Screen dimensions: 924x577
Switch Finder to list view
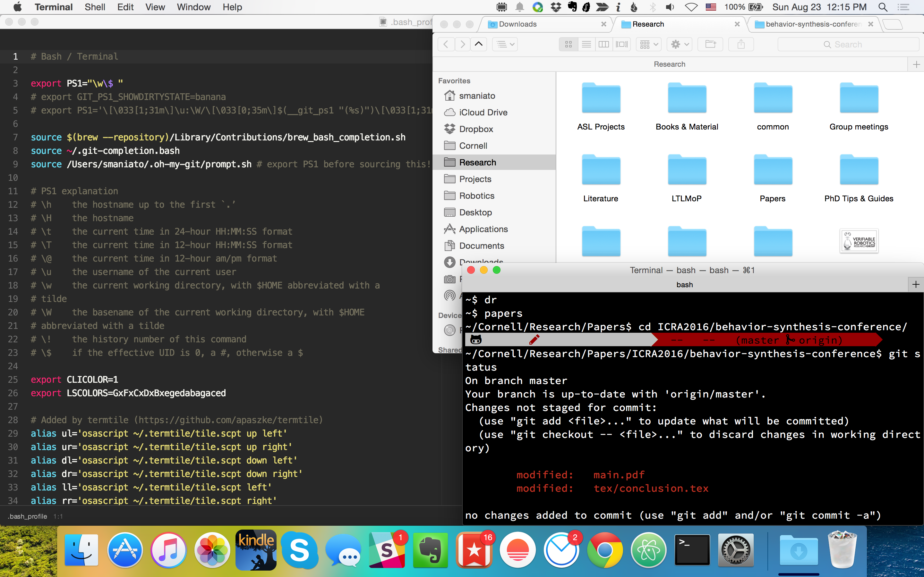click(x=586, y=44)
